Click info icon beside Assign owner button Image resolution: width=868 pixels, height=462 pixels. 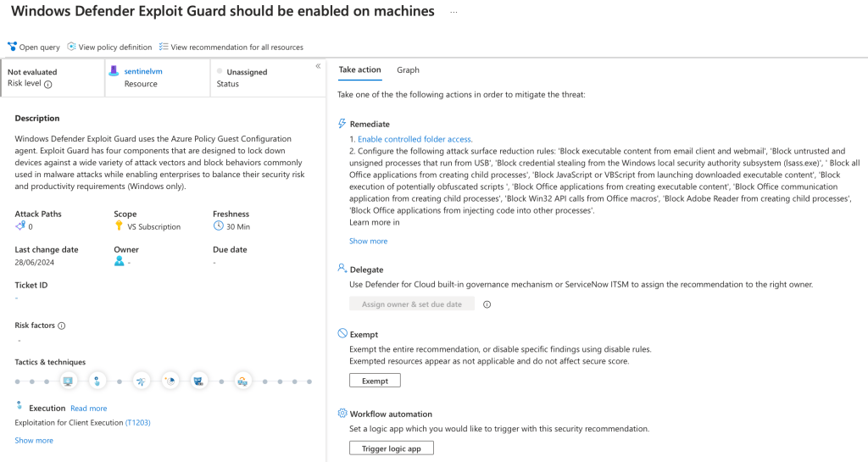pyautogui.click(x=487, y=304)
